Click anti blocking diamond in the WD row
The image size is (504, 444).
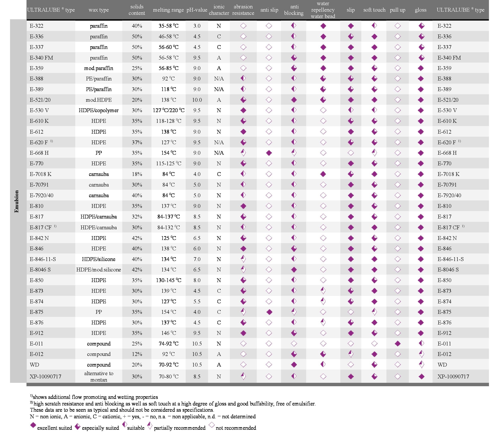coord(294,365)
